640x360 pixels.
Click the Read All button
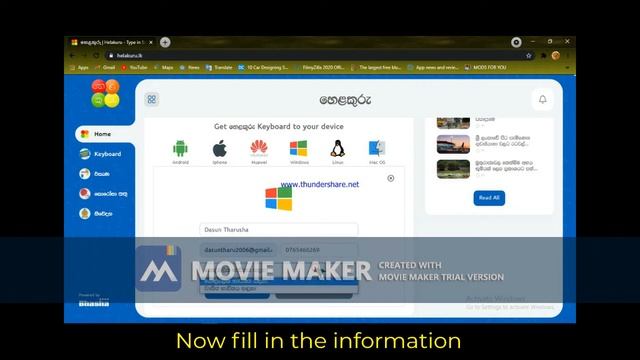tap(489, 198)
